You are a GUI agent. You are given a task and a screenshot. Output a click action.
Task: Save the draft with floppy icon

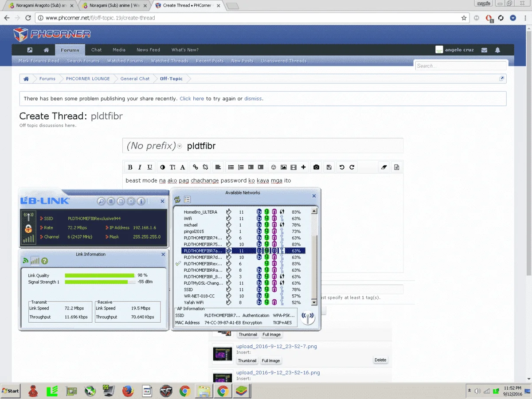(x=329, y=167)
